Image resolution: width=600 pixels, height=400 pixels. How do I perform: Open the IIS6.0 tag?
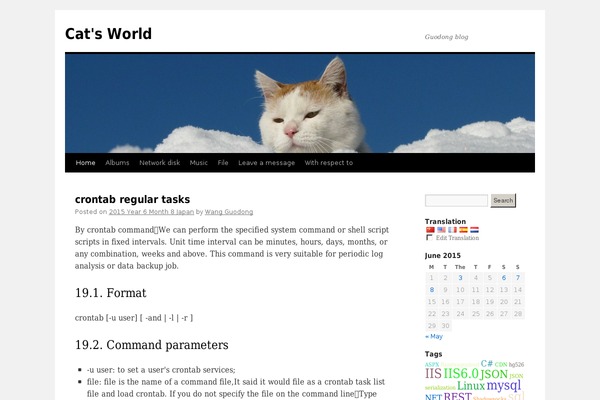(461, 374)
